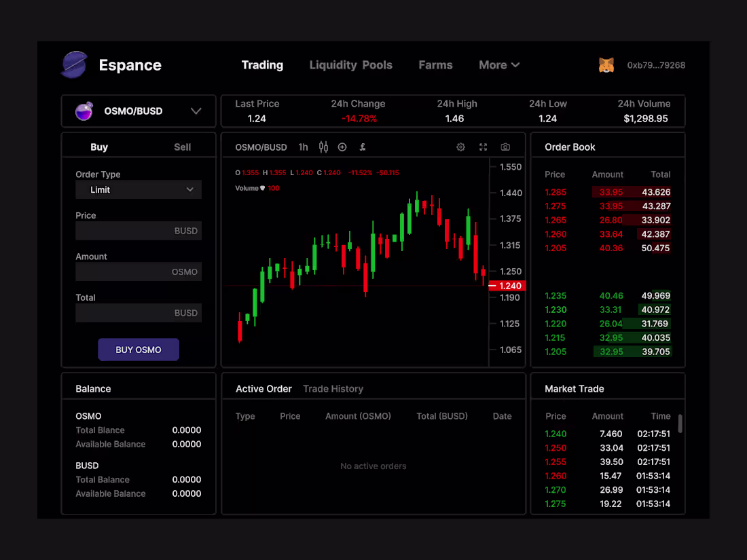
Task: Click market trade price 1.250
Action: pyautogui.click(x=555, y=448)
